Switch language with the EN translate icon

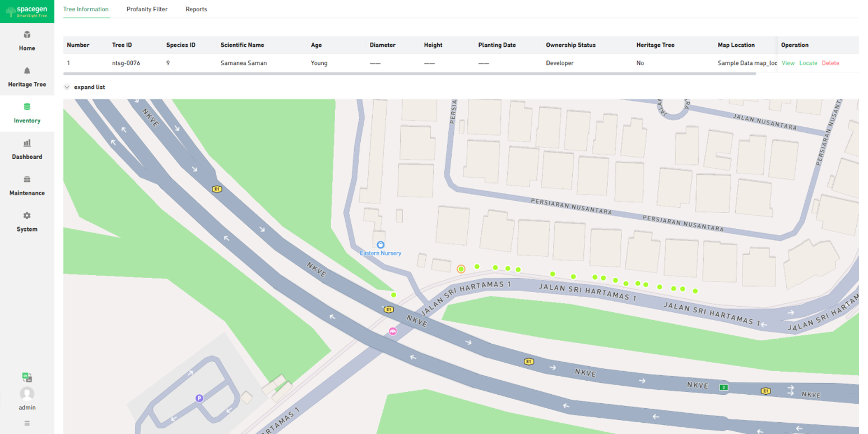(27, 377)
